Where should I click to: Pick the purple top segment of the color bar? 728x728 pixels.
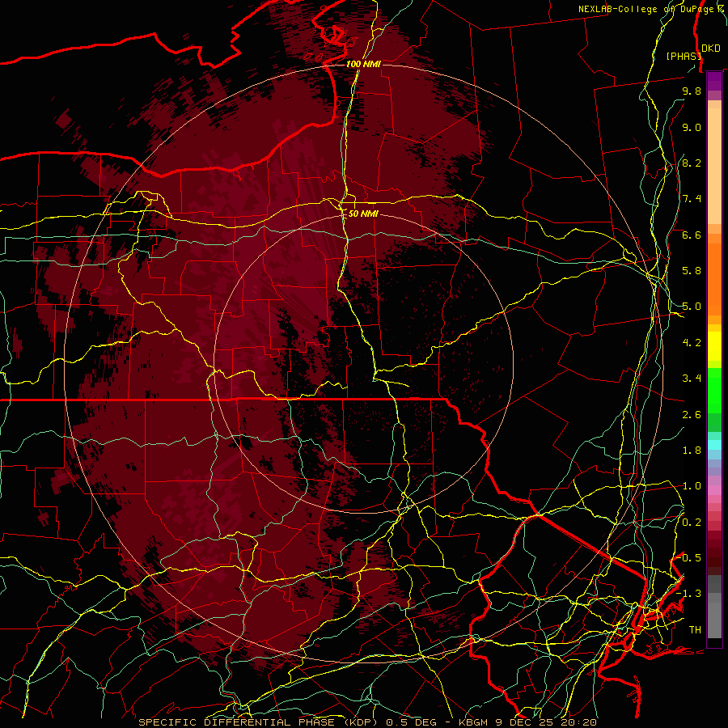[x=714, y=81]
